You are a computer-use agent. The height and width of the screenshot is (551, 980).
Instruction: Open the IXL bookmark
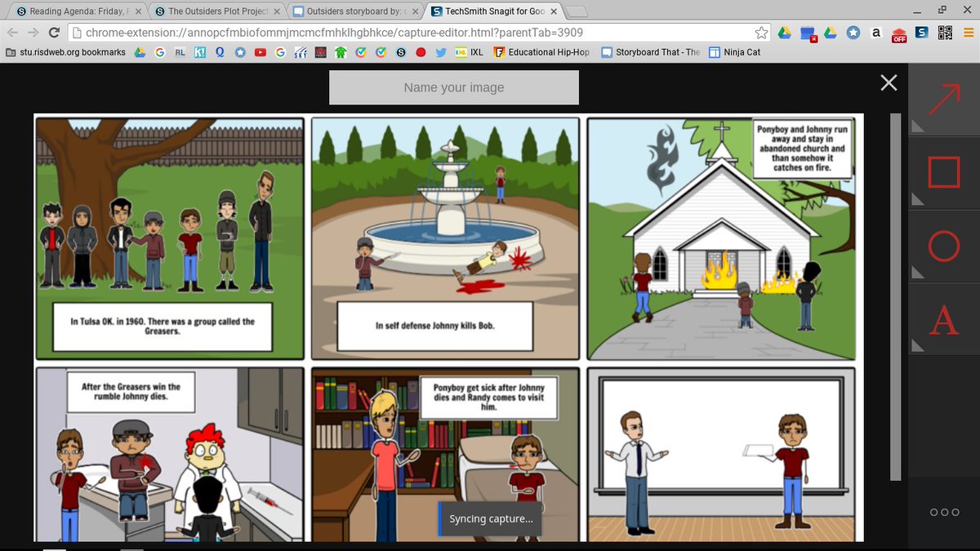point(470,51)
